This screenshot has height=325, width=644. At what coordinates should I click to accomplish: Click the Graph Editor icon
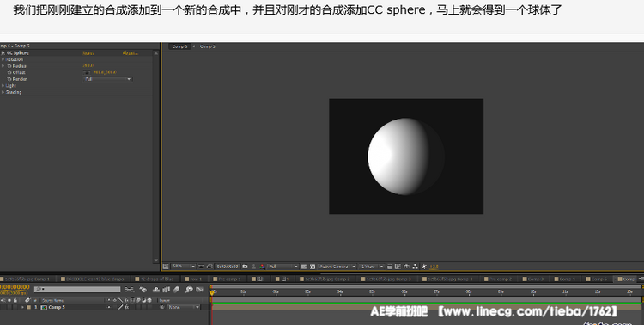[199, 290]
